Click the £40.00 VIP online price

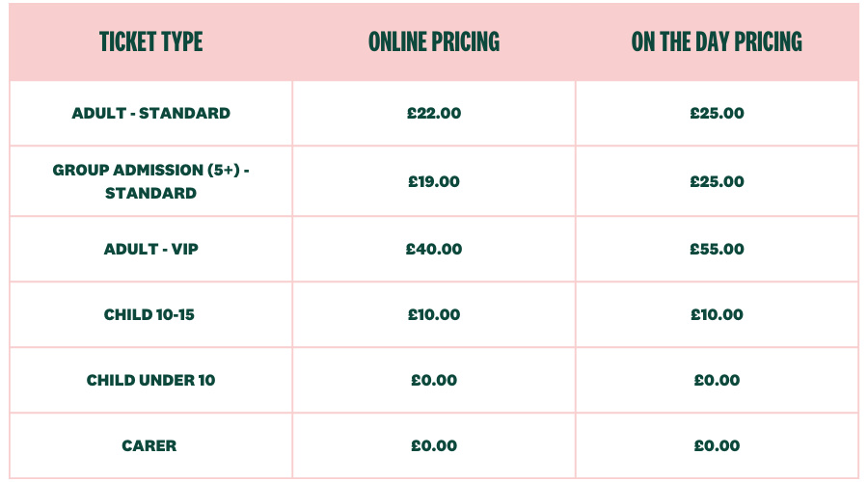click(x=434, y=249)
